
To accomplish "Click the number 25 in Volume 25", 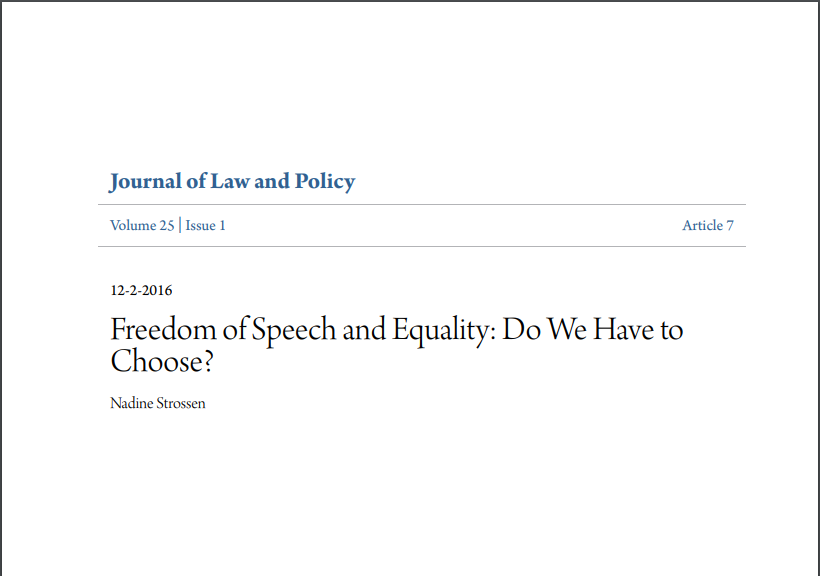I will coord(167,225).
